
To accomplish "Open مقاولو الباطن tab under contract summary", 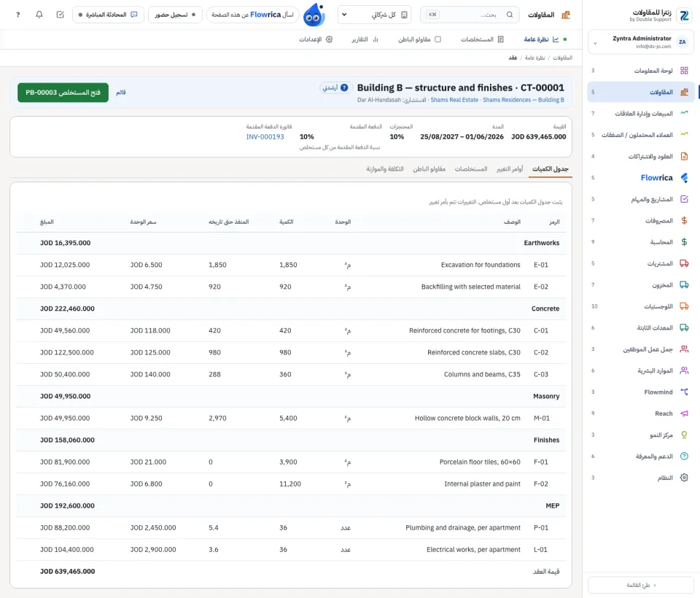I will point(429,168).
